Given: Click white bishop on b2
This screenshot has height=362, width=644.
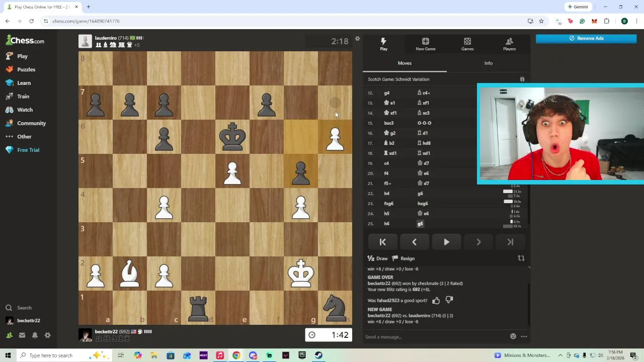Looking at the screenshot, I should click(x=130, y=274).
